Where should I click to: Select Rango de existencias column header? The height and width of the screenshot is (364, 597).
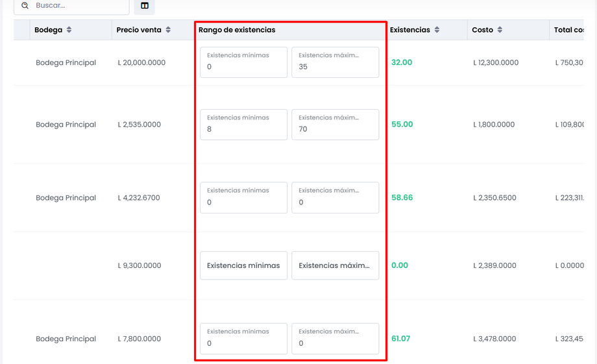[237, 30]
